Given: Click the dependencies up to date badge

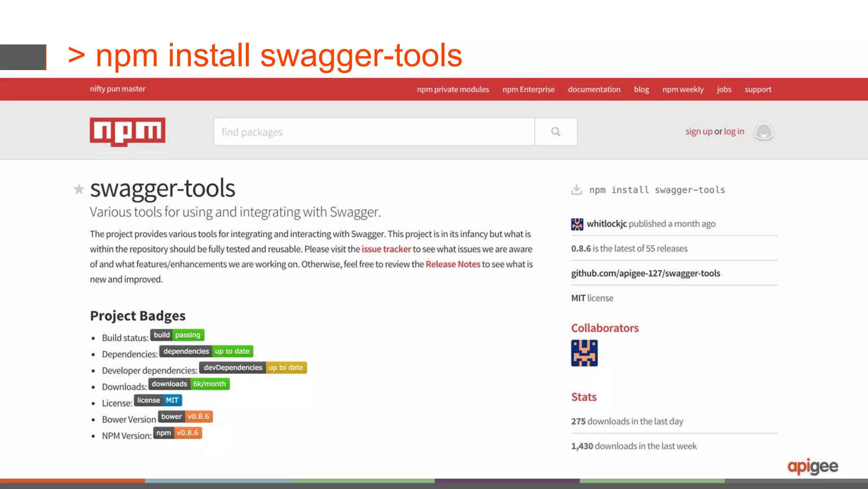Looking at the screenshot, I should click(206, 351).
